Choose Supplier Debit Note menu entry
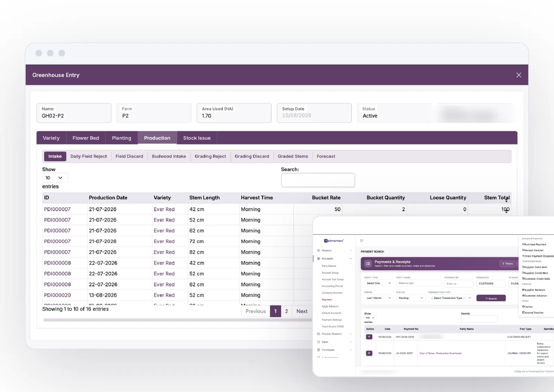This screenshot has height=392, width=554. tap(535, 267)
